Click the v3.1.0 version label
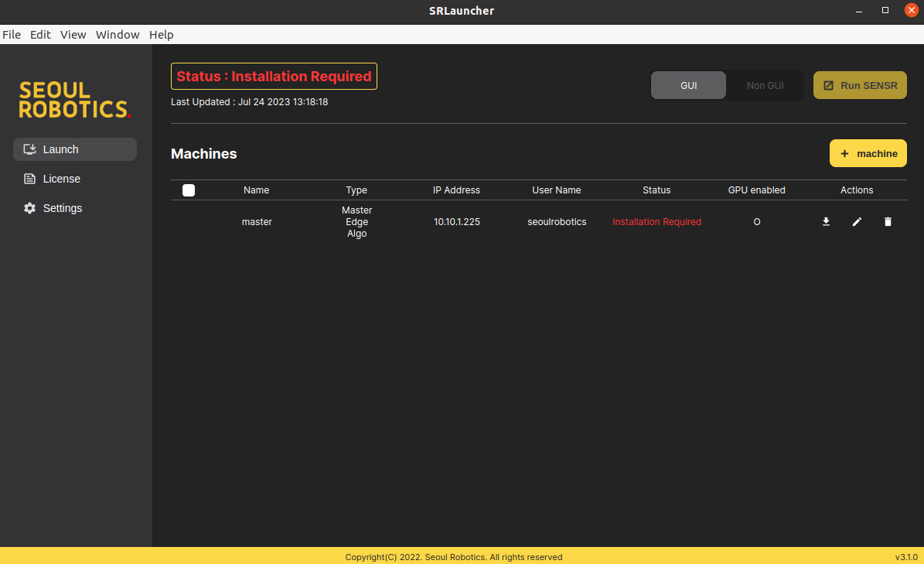This screenshot has height=564, width=924. [906, 557]
